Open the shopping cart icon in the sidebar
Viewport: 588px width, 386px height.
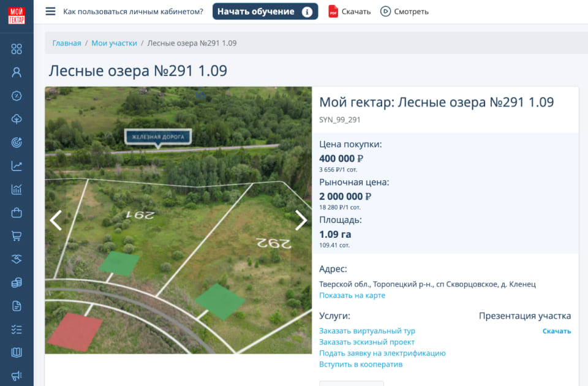pos(17,235)
